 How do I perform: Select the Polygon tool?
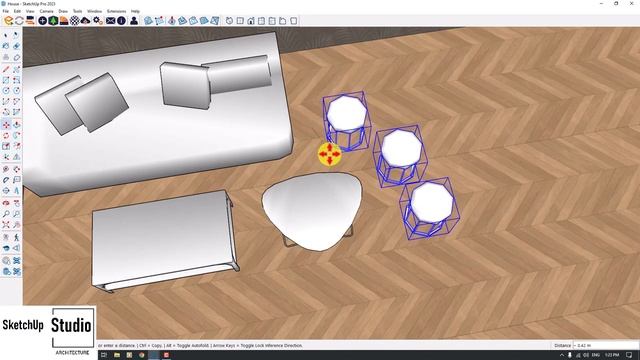pos(17,91)
